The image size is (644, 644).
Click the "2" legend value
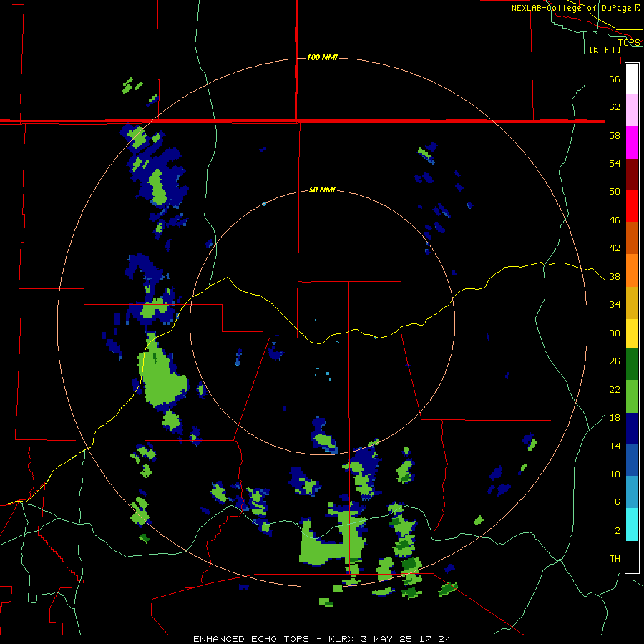pos(618,531)
